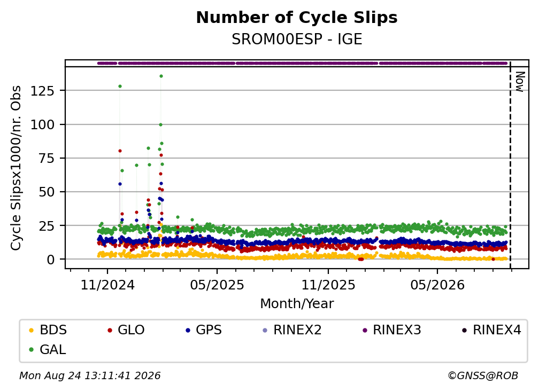Click the BDS legend entry
Screen dimensions: 539x392
pos(48,330)
